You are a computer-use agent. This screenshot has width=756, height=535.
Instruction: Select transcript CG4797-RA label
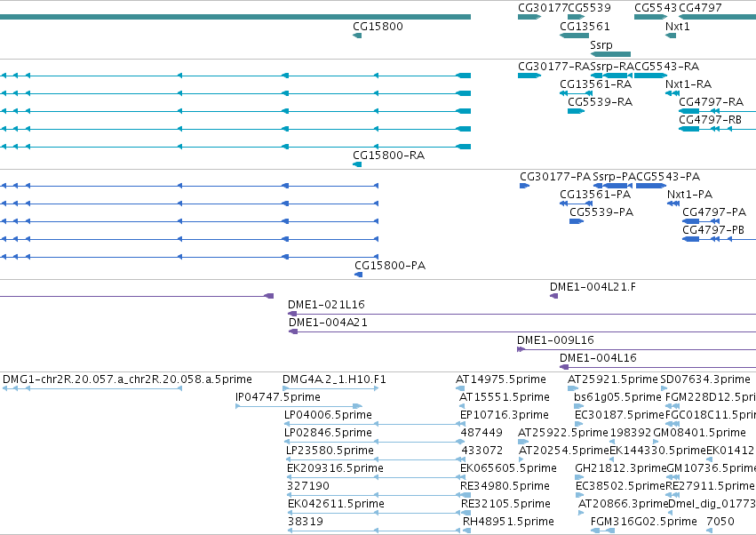(711, 102)
